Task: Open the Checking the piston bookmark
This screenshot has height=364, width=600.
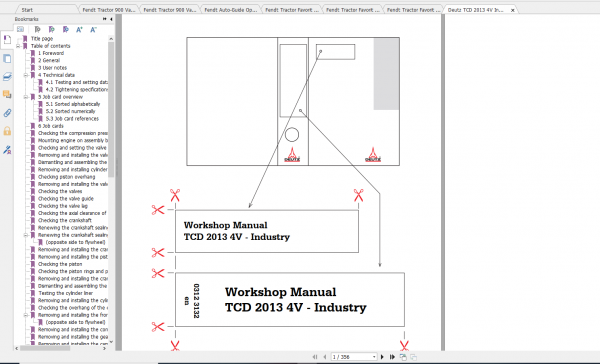Action: (x=60, y=264)
